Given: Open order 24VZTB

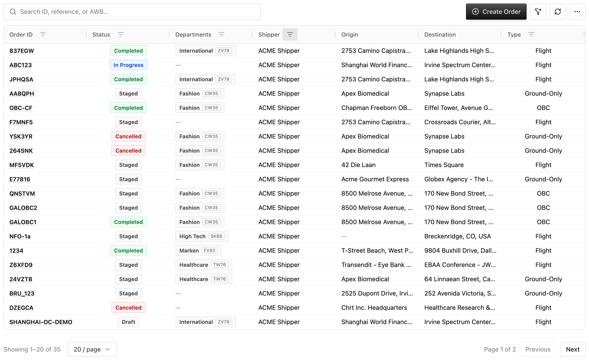Looking at the screenshot, I should (x=21, y=279).
